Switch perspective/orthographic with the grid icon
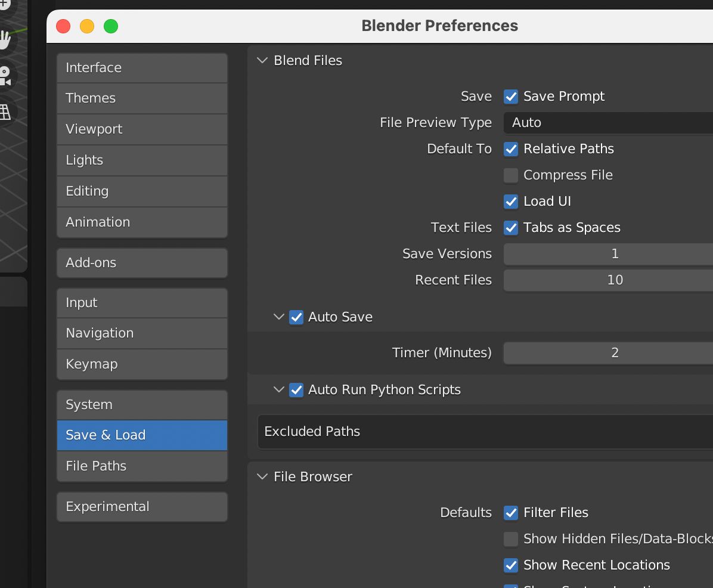The height and width of the screenshot is (588, 713). [5, 111]
